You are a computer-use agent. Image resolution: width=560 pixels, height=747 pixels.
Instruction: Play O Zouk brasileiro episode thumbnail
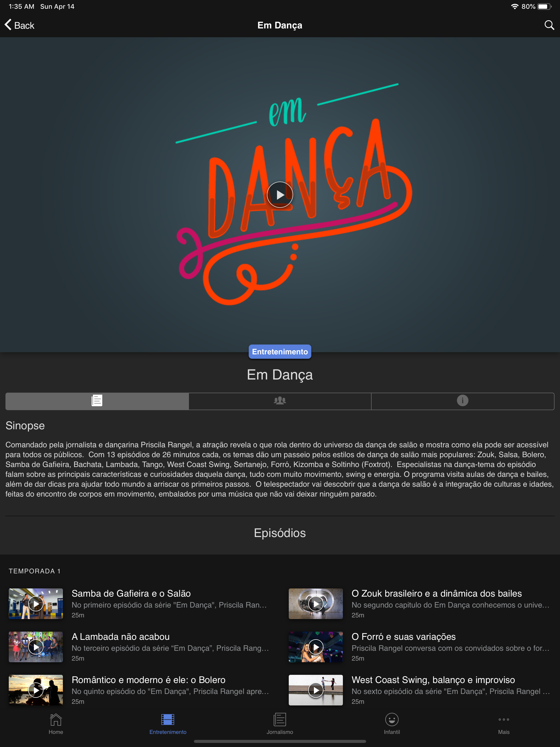(316, 603)
